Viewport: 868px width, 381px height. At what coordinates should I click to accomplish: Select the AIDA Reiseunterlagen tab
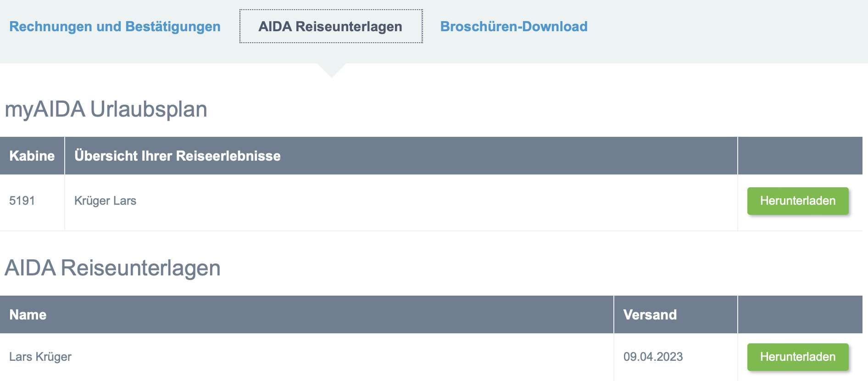point(330,27)
